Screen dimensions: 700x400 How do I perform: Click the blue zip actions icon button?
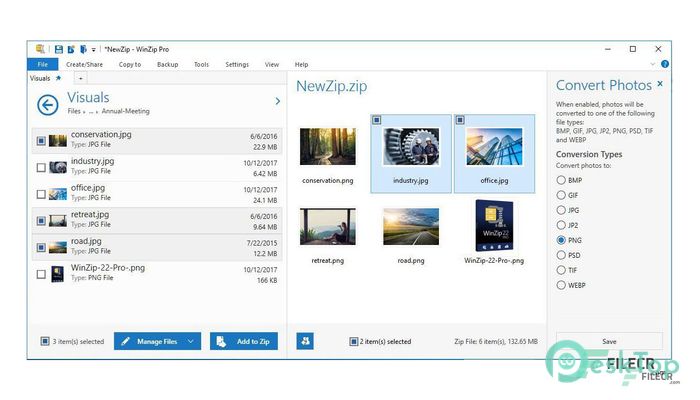[x=305, y=341]
